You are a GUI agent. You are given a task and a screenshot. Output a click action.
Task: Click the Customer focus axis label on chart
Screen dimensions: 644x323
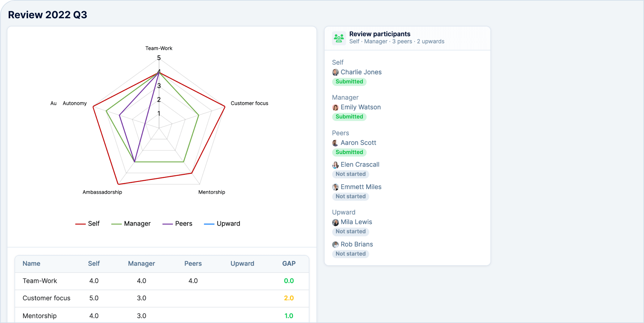tap(249, 103)
